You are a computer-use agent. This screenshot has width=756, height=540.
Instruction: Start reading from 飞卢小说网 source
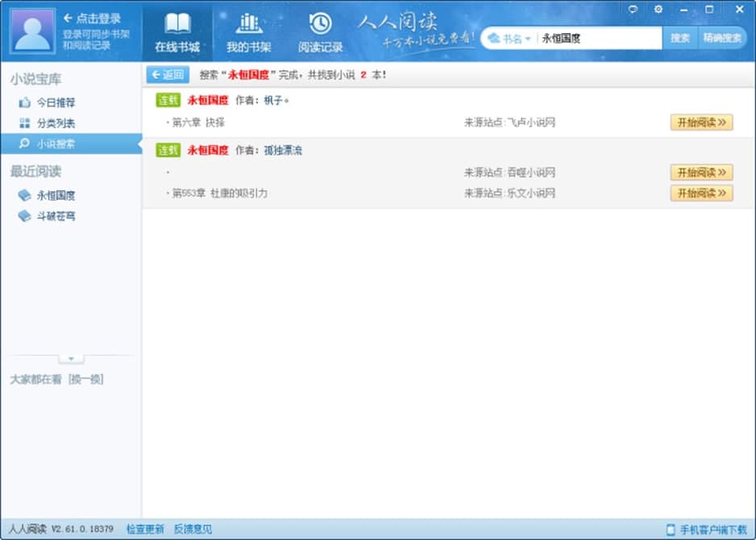click(x=701, y=123)
